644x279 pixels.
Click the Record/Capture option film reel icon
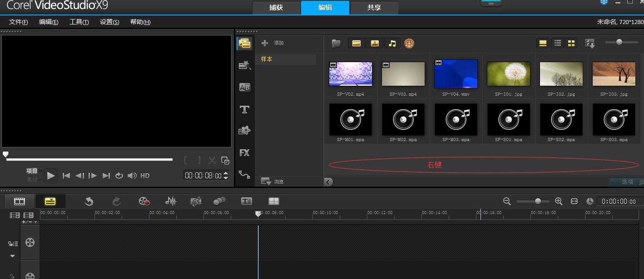click(144, 201)
